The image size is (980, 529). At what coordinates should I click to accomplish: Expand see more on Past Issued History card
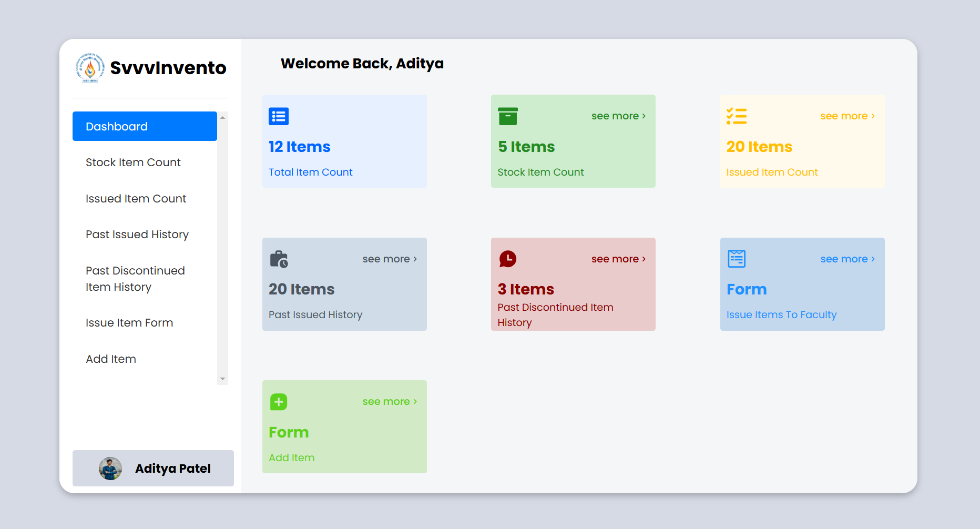click(390, 259)
